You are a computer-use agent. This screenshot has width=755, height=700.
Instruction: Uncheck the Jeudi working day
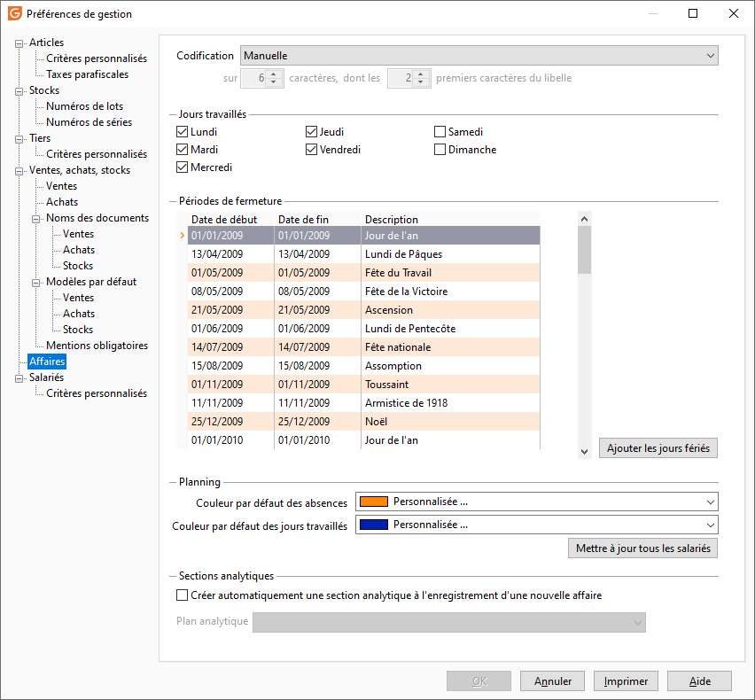point(311,132)
